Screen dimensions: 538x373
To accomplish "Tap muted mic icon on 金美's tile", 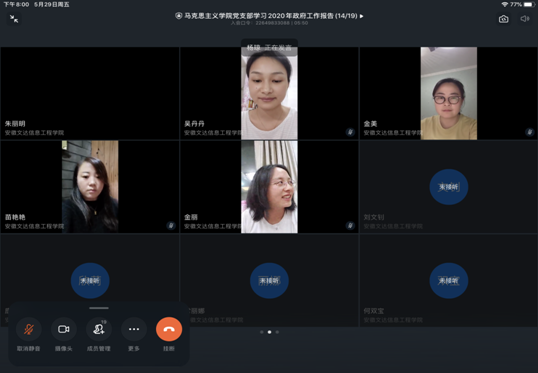I will (x=529, y=132).
